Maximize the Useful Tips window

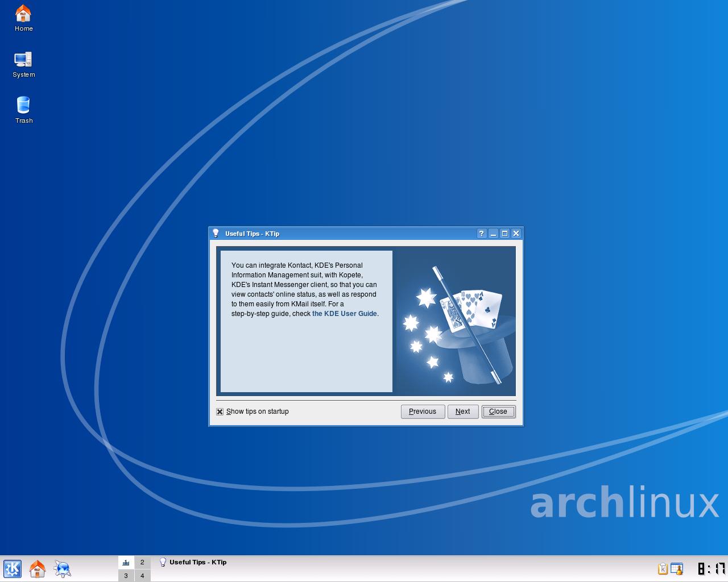point(504,233)
